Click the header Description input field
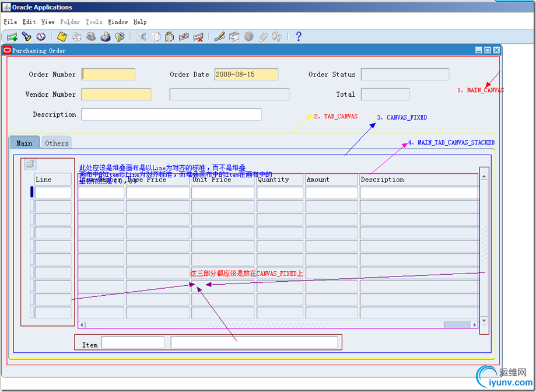The image size is (536, 392). [x=171, y=114]
